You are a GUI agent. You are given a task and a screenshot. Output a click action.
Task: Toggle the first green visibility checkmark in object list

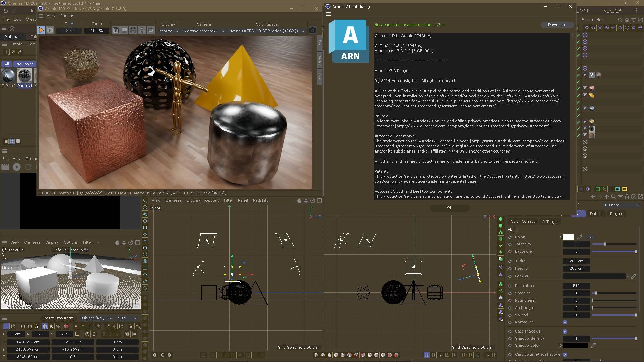point(578,35)
